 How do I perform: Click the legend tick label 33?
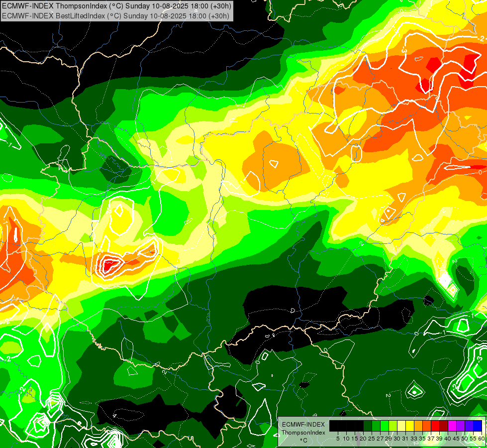414,439
